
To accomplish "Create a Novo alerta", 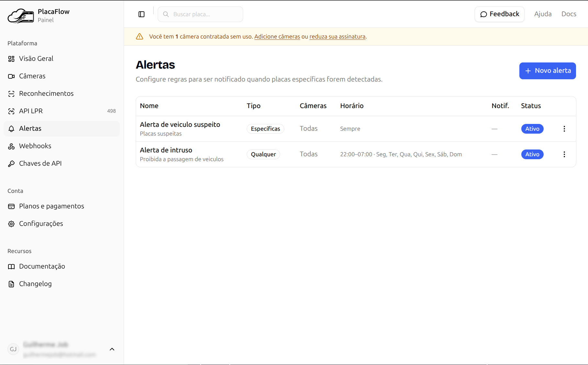I will click(547, 71).
